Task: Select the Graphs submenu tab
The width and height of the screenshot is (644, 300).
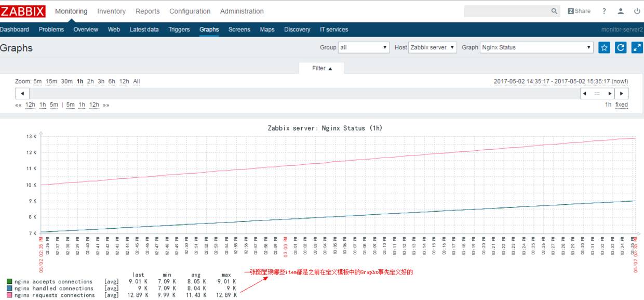Action: tap(209, 30)
